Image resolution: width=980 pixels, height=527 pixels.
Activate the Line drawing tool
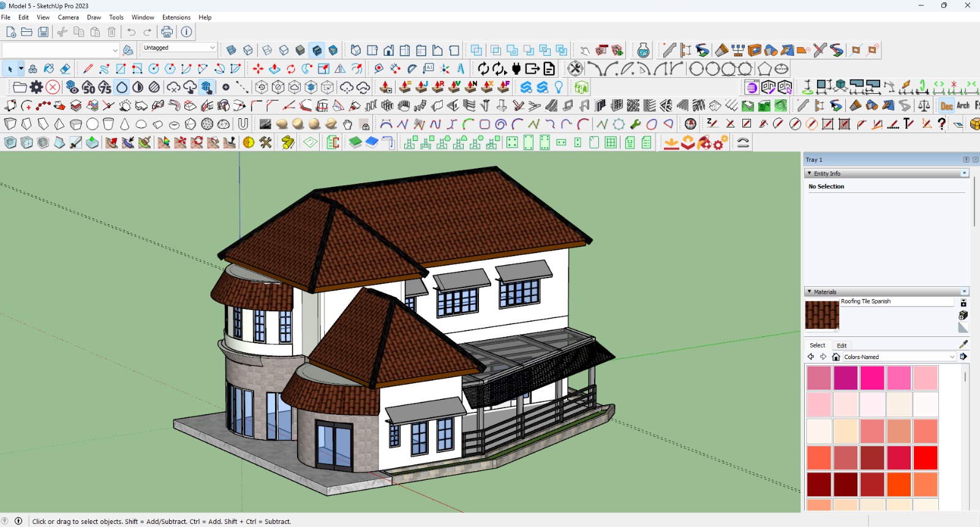[x=88, y=69]
